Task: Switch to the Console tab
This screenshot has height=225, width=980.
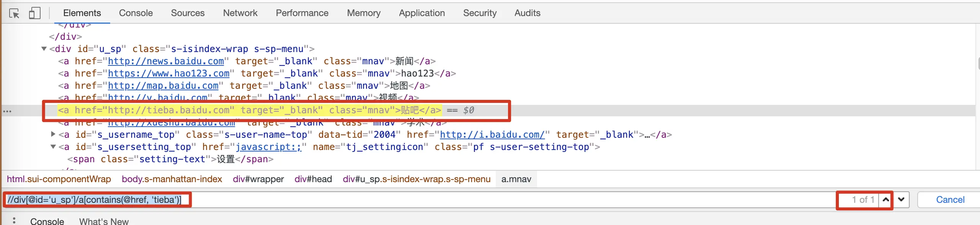Action: coord(136,13)
